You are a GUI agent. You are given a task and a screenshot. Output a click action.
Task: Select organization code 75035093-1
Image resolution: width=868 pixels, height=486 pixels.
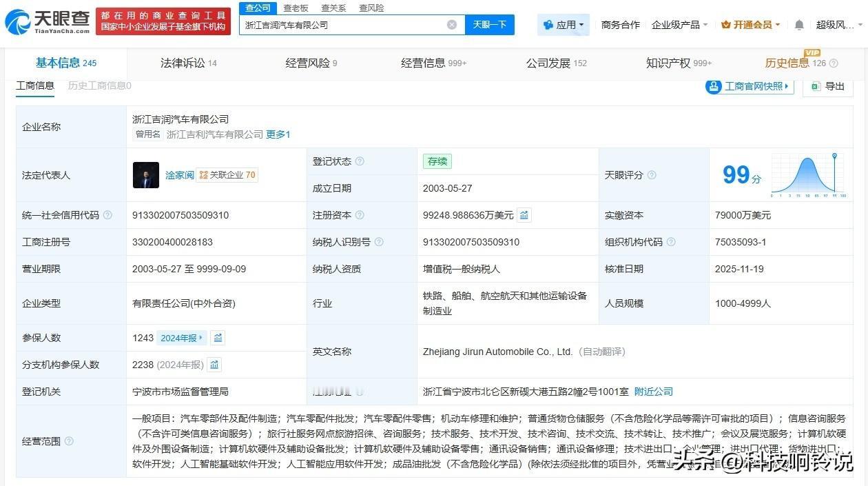[x=741, y=242]
